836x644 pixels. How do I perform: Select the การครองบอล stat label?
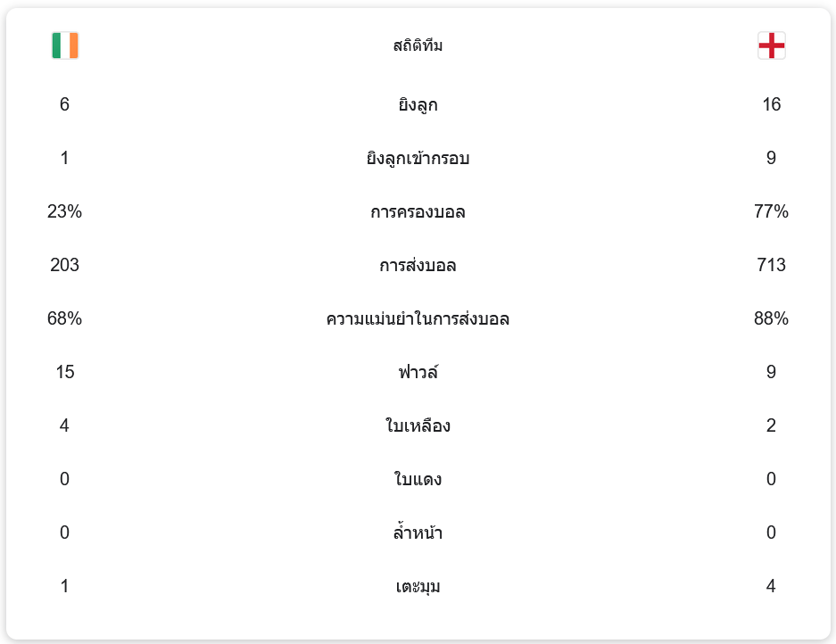point(418,212)
